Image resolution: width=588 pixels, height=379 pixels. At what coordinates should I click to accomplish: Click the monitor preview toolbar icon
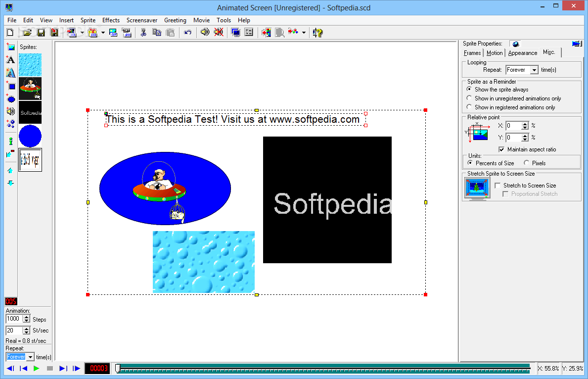pyautogui.click(x=235, y=33)
